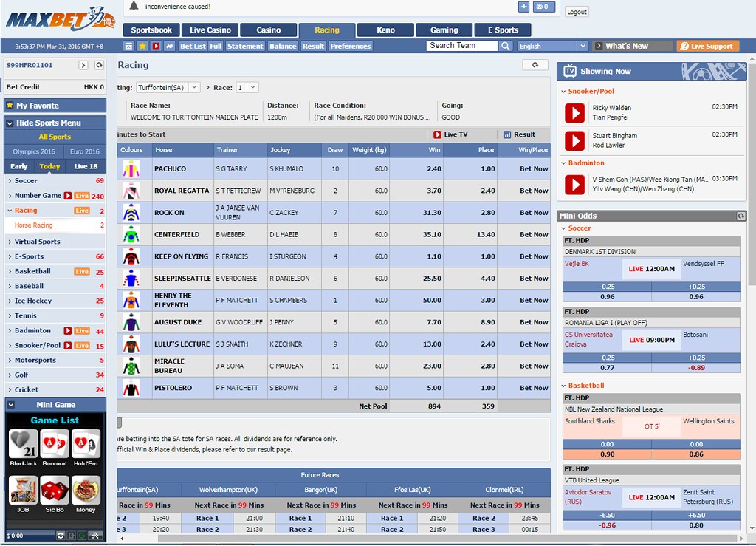The width and height of the screenshot is (756, 546).
Task: Open the Bet List
Action: (x=193, y=46)
